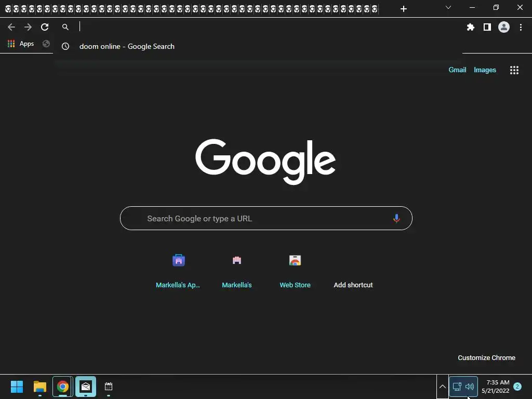Reload the current page
Screen dimensions: 532x399
(x=45, y=27)
